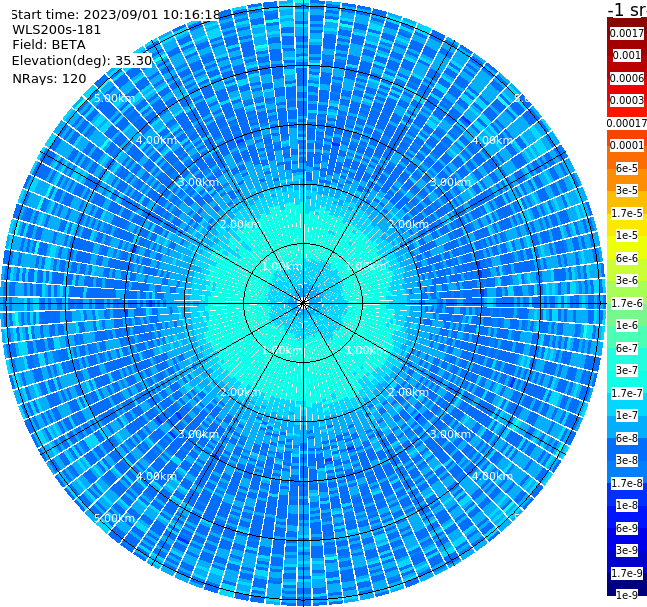The image size is (647, 607).
Task: Select the 0.001 colorbar label
Action: click(627, 55)
